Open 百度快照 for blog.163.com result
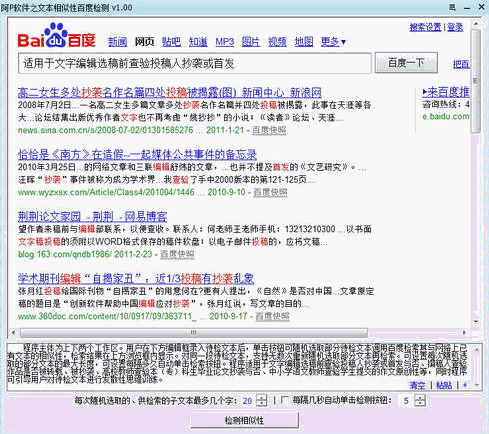 coord(177,254)
